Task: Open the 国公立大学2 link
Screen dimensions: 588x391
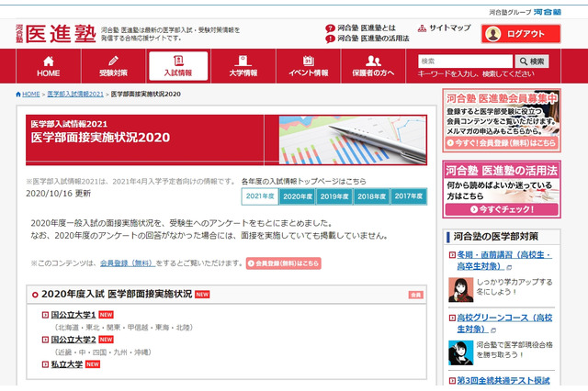Action: 73,340
